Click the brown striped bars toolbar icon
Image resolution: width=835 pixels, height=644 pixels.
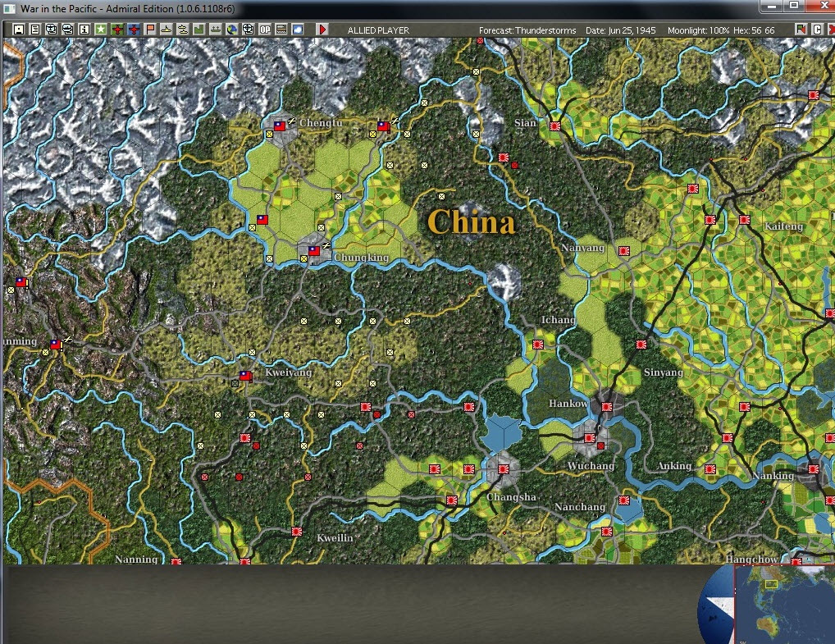[x=281, y=30]
